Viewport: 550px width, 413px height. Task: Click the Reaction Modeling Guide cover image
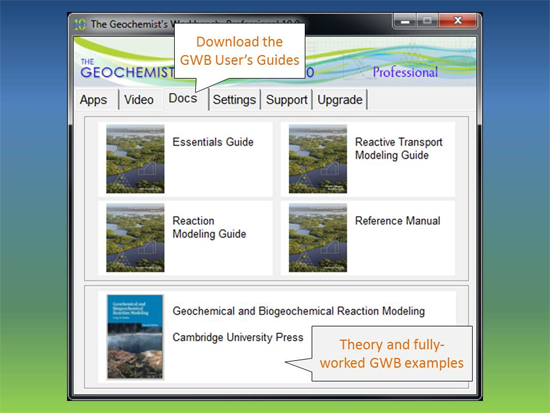(135, 238)
